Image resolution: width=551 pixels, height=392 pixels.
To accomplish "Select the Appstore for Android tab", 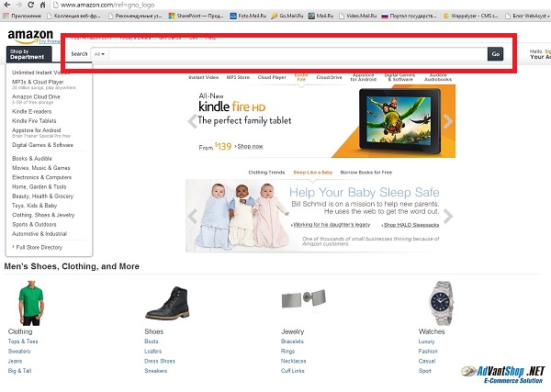I will pyautogui.click(x=364, y=77).
